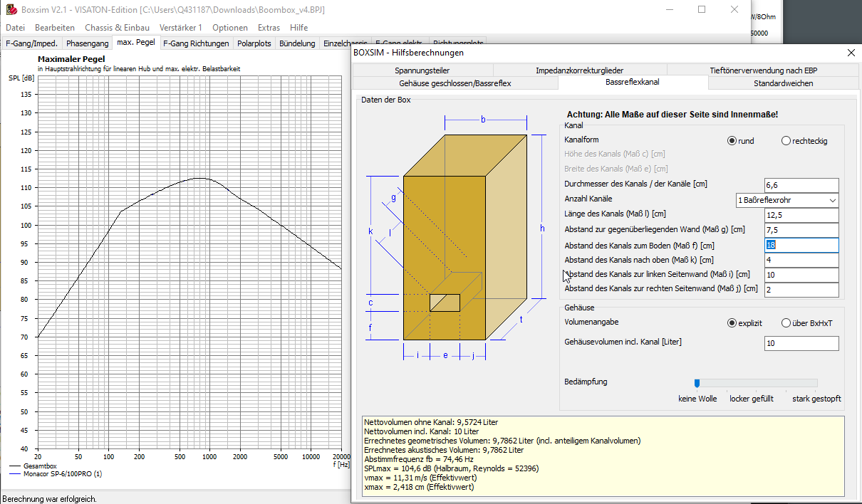Click status bar 'Berechnung war erfolgreich.'
The height and width of the screenshot is (504, 862).
pyautogui.click(x=49, y=498)
